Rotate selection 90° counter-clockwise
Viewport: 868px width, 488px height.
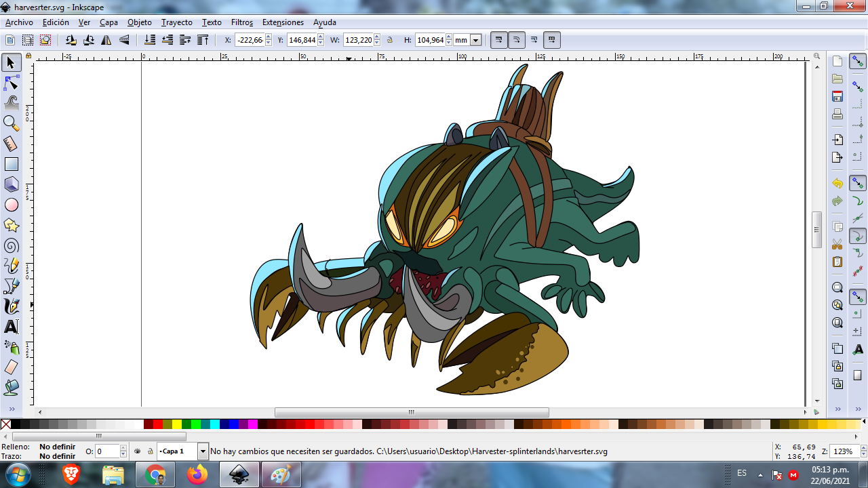[x=71, y=40]
